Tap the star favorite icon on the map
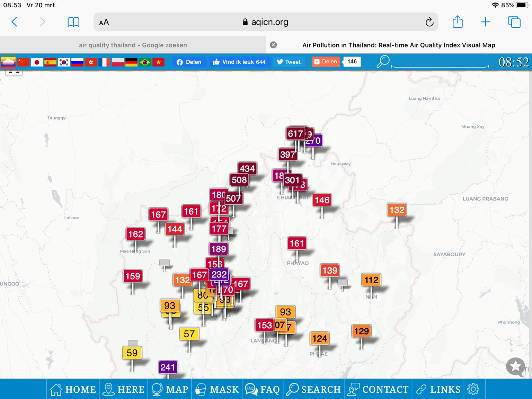Image resolution: width=532 pixels, height=399 pixels. point(516,366)
